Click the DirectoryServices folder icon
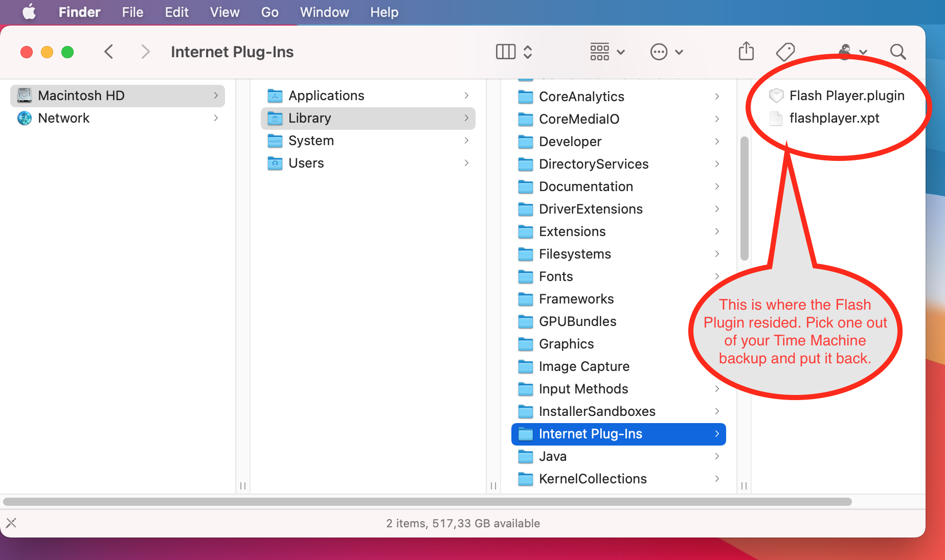Screen dimensions: 945x560 526,164
